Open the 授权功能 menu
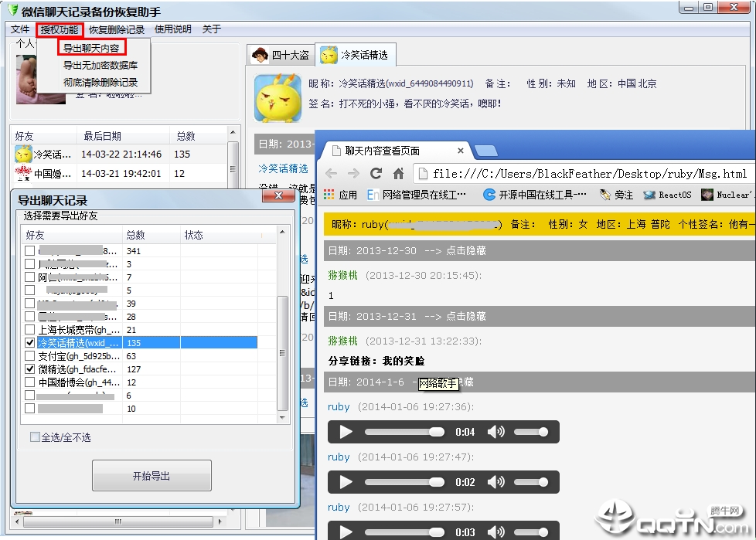 60,29
